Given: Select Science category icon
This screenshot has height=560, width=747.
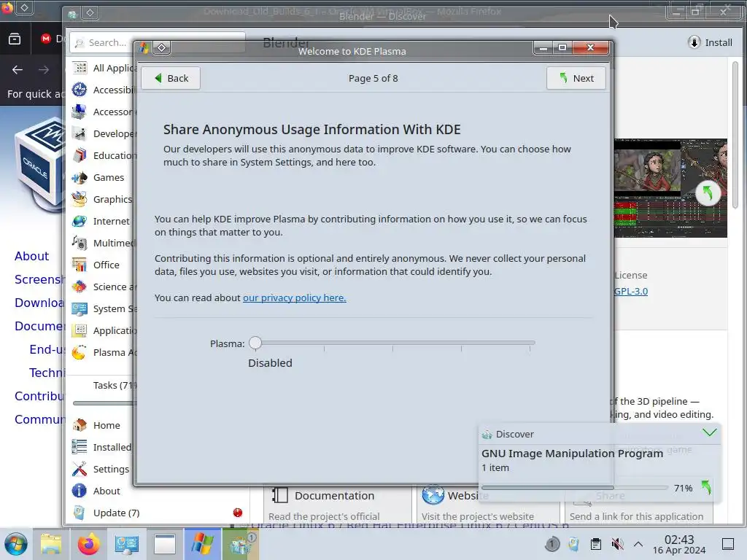Looking at the screenshot, I should point(80,287).
